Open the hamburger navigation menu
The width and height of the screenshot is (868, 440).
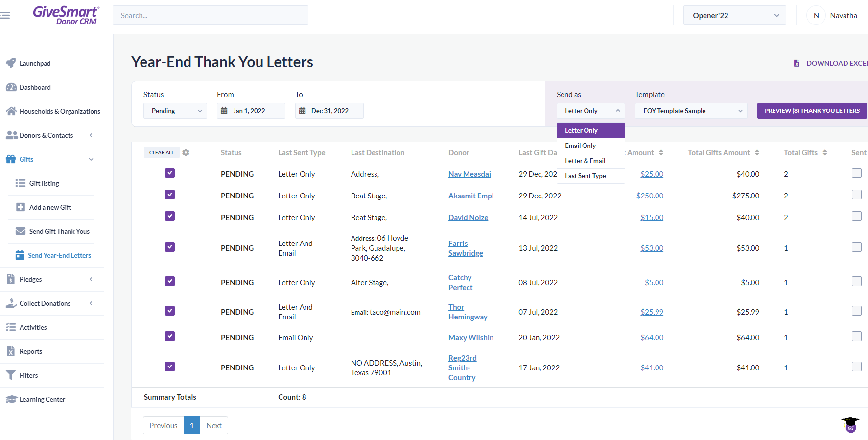5,15
